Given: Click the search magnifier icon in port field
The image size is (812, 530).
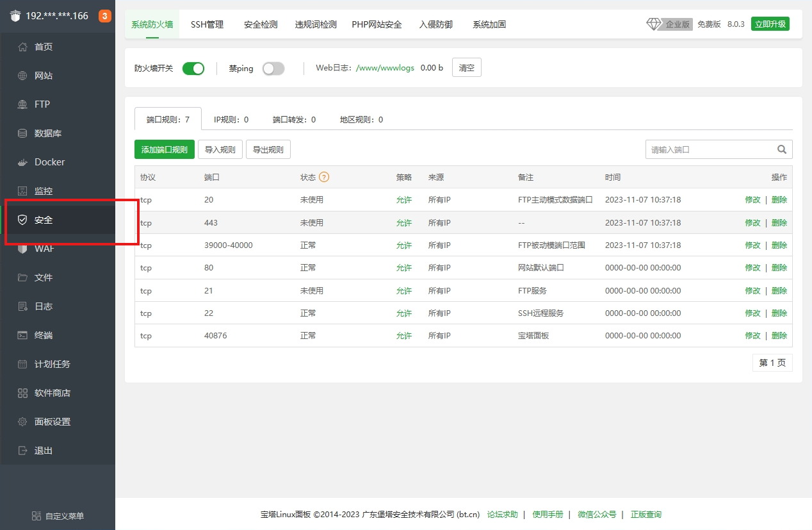Looking at the screenshot, I should tap(782, 149).
